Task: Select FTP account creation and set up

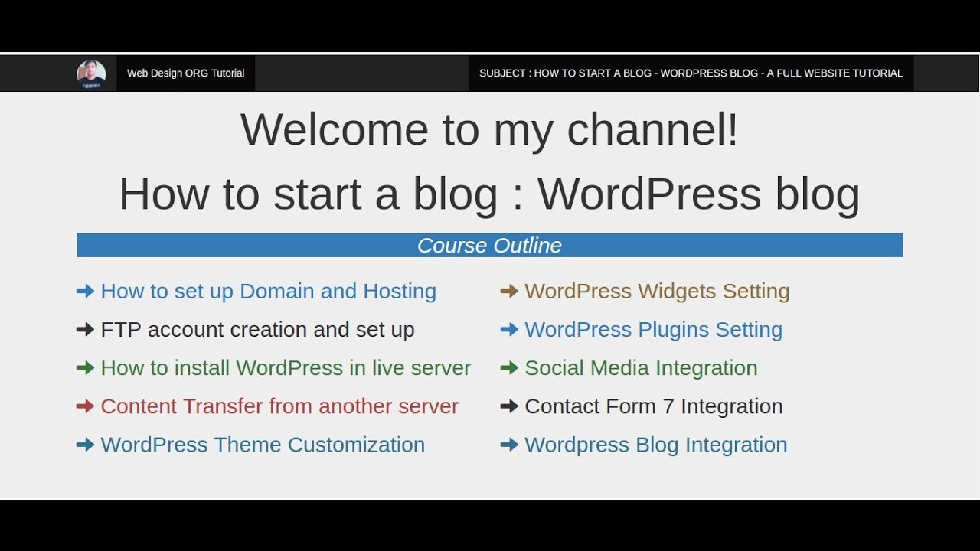Action: (x=258, y=330)
